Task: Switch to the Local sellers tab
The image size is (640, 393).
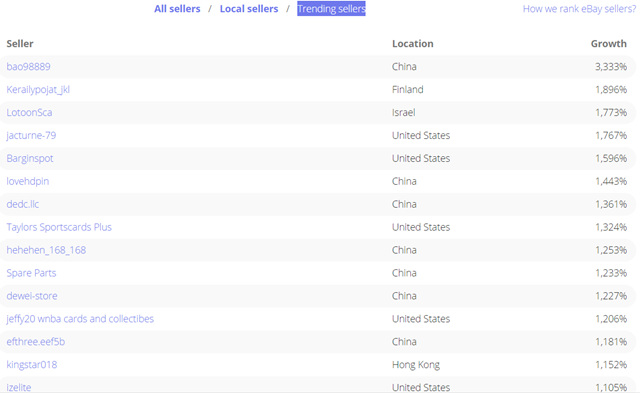Action: pos(249,9)
